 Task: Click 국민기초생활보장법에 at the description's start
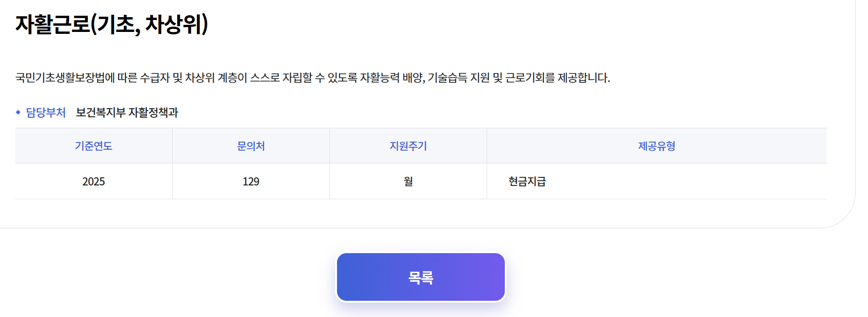(x=65, y=78)
